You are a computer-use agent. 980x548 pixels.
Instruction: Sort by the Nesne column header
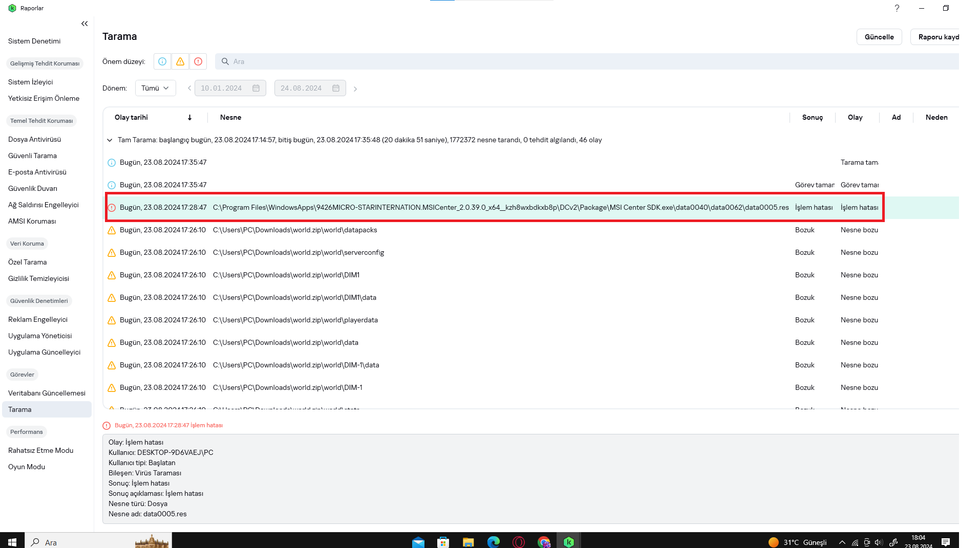[231, 118]
